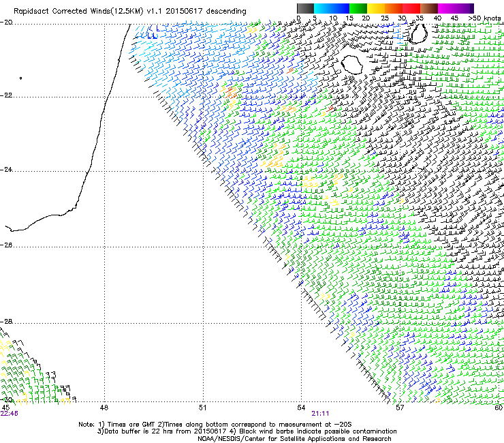This screenshot has width=504, height=443.
Task: Click the Reunion island outline near 55.5E
Action: pos(352,65)
